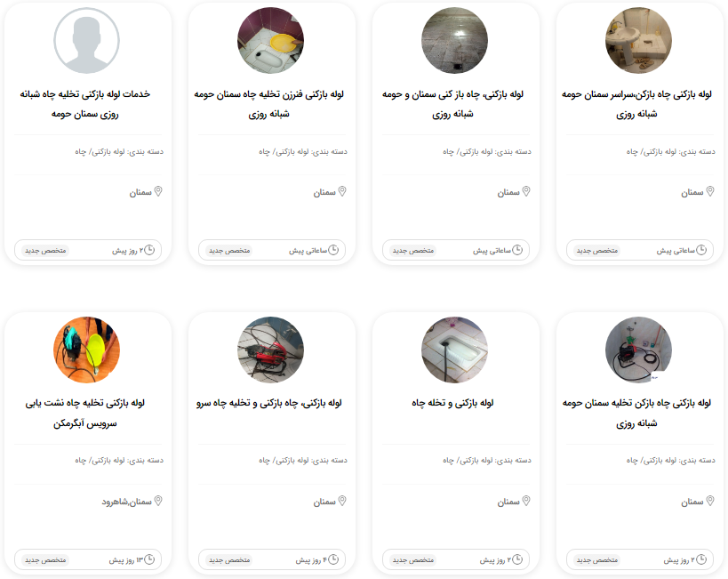Click the دسته بندی category text on the فنرزن card
The height and width of the screenshot is (579, 728).
[303, 151]
